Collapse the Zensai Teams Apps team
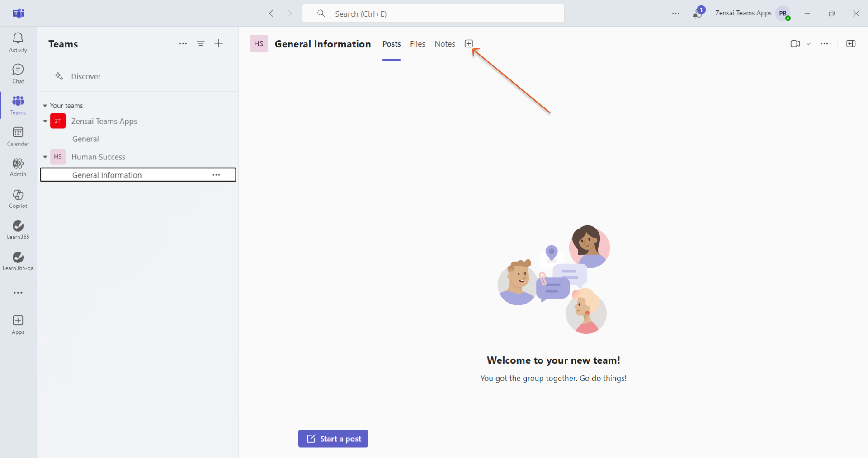The width and height of the screenshot is (868, 458). [45, 121]
